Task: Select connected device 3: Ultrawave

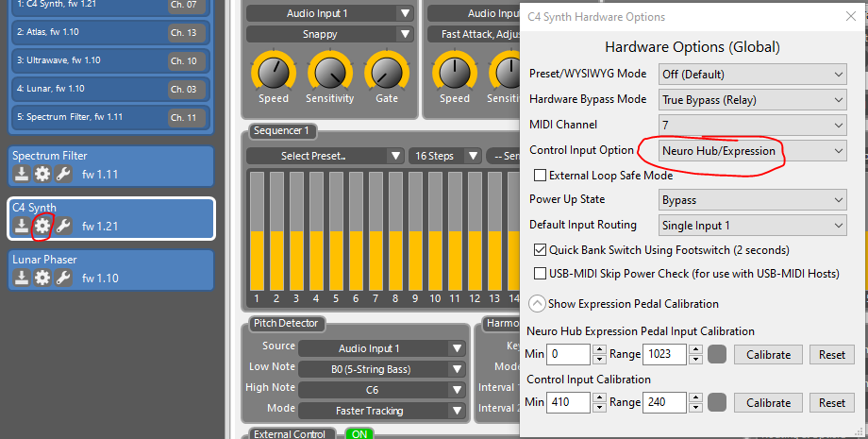Action: (x=110, y=60)
